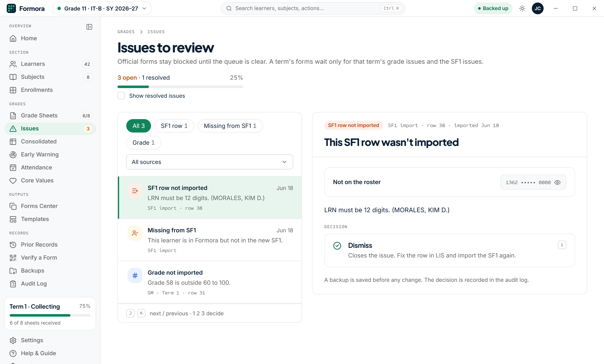The image size is (604, 364).
Task: Enable Show resolved issues checkbox
Action: click(x=121, y=96)
